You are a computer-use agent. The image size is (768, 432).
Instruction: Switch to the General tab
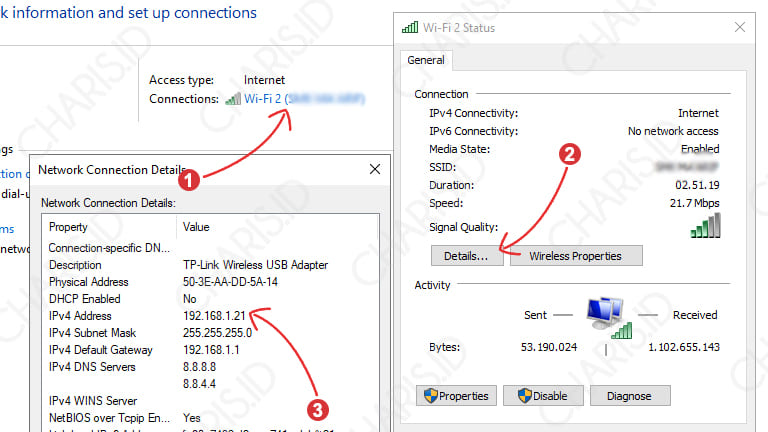(428, 60)
